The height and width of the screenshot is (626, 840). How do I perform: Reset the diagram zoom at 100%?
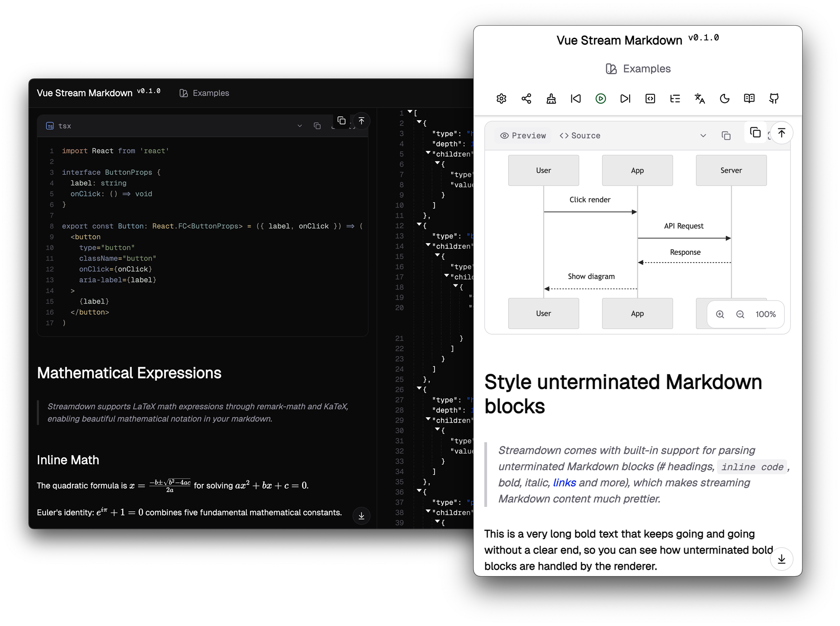765,314
